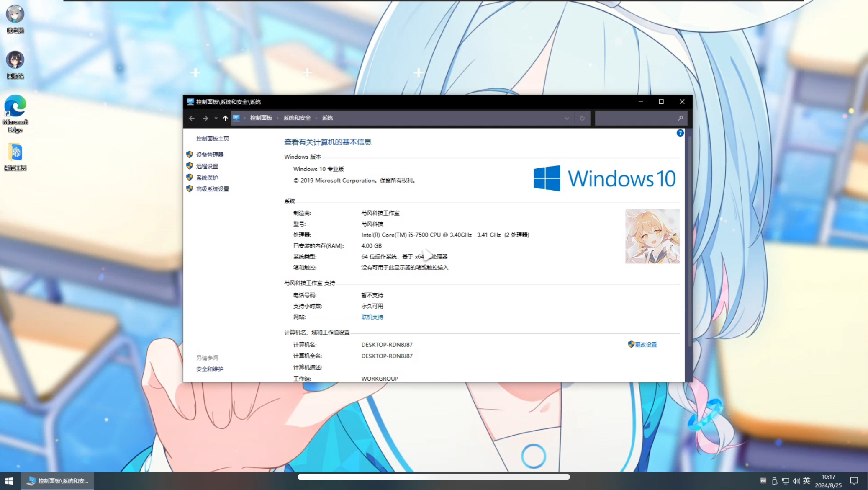Open recent locations dropdown arrow
Viewport: 868px width, 490px height.
(x=216, y=118)
